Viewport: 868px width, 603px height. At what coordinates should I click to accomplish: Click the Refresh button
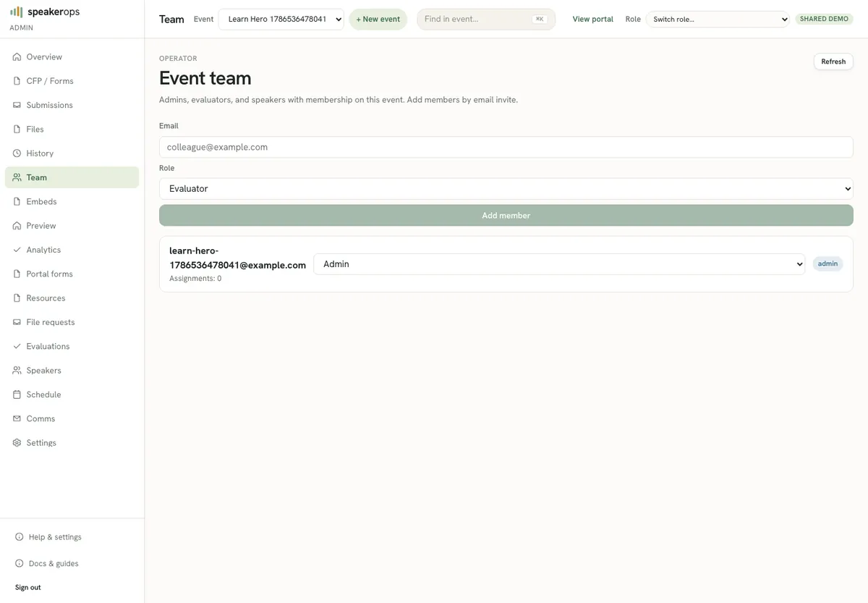click(x=833, y=62)
